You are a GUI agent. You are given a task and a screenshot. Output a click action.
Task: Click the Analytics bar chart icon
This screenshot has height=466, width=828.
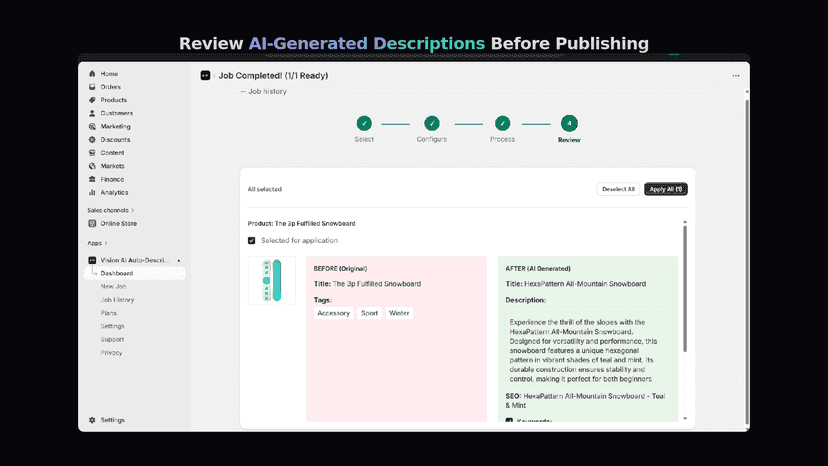click(x=92, y=192)
